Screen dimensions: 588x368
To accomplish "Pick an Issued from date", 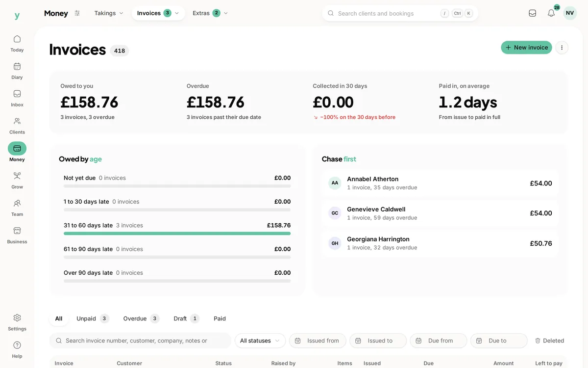I will 318,341.
